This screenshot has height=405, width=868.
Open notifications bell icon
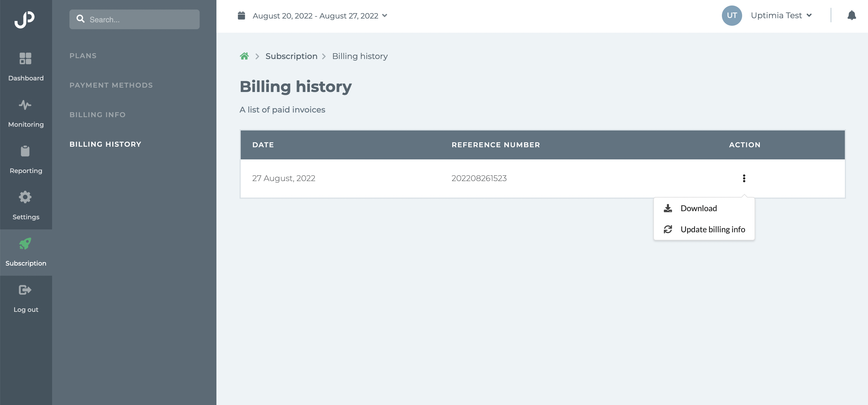pyautogui.click(x=852, y=16)
